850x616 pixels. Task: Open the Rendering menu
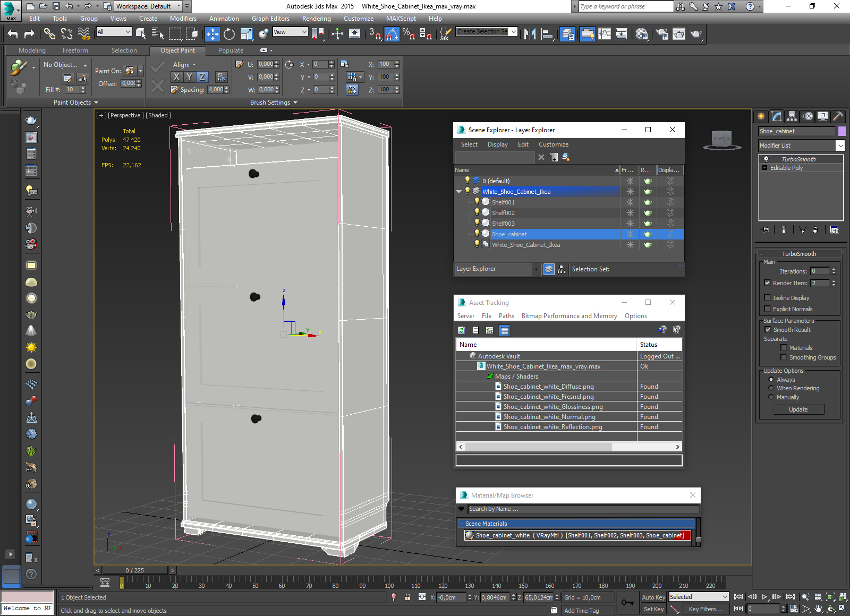coord(317,19)
